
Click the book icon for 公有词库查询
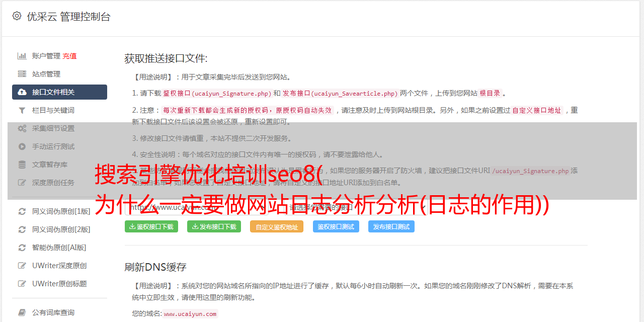pyautogui.click(x=22, y=312)
